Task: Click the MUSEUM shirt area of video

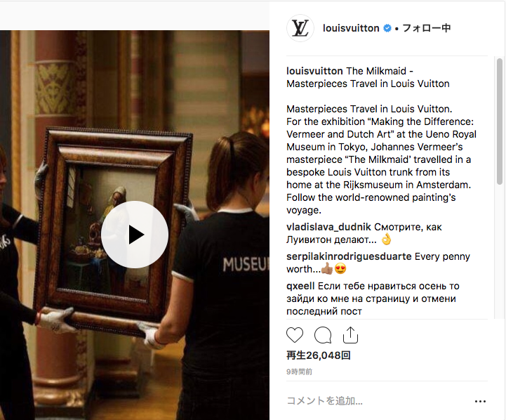Action: pos(245,264)
